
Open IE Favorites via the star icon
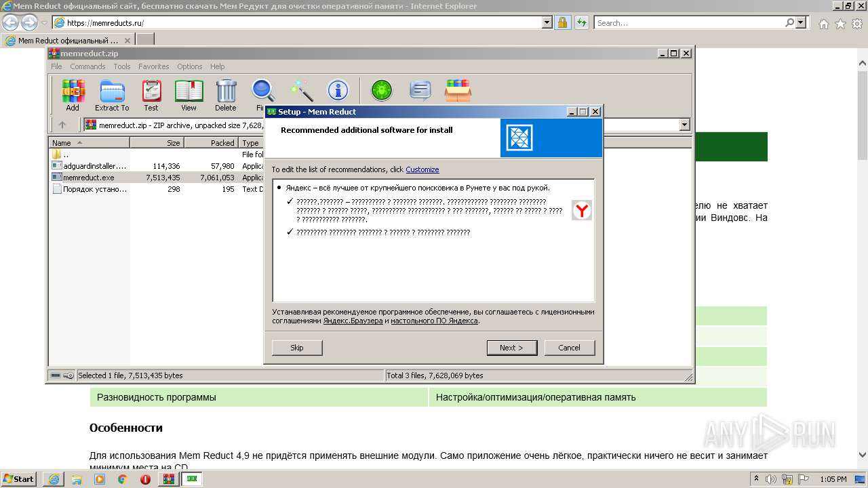click(x=840, y=24)
